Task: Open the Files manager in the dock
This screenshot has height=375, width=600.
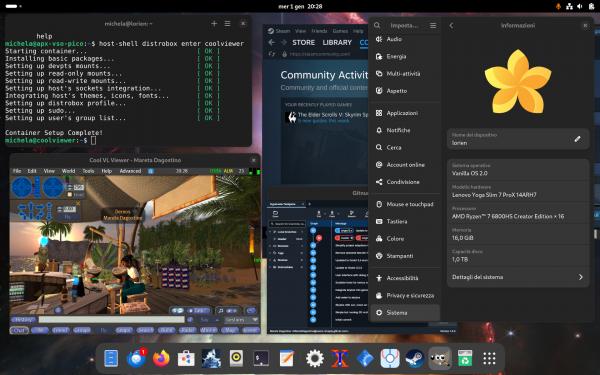Action: coord(111,358)
